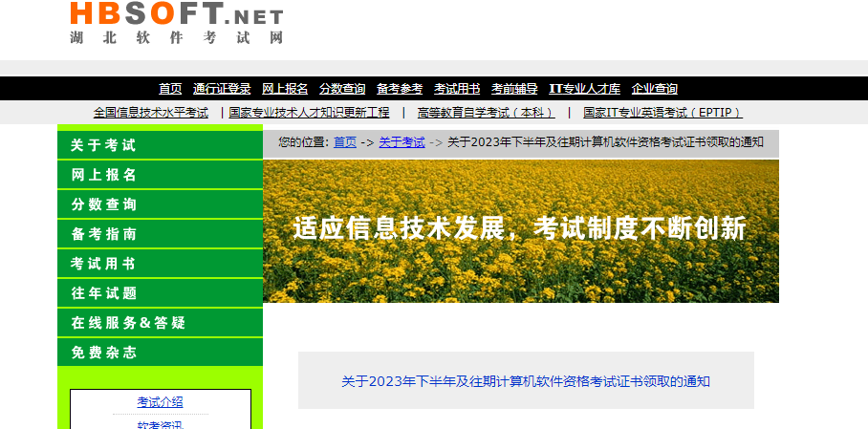Click the 首页 breadcrumb link
Image resolution: width=868 pixels, height=429 pixels.
tap(344, 142)
